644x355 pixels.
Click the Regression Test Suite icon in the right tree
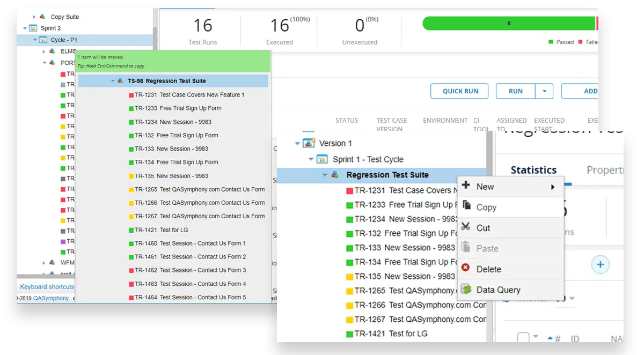coord(335,175)
